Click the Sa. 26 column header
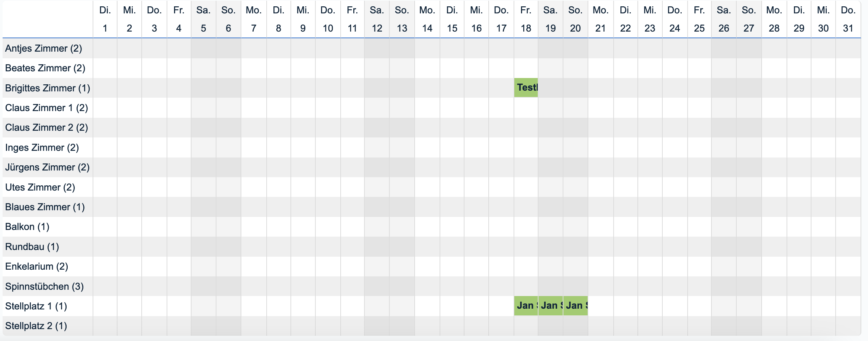868x341 pixels. pyautogui.click(x=724, y=19)
